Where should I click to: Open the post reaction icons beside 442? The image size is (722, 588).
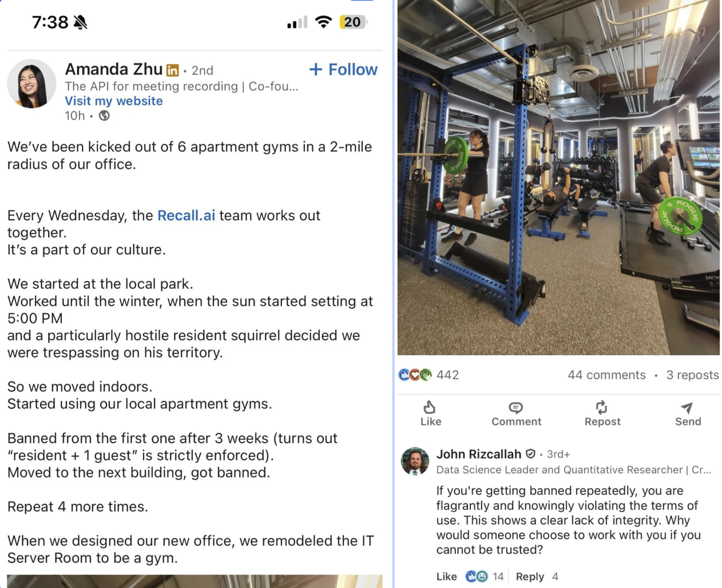[x=415, y=375]
